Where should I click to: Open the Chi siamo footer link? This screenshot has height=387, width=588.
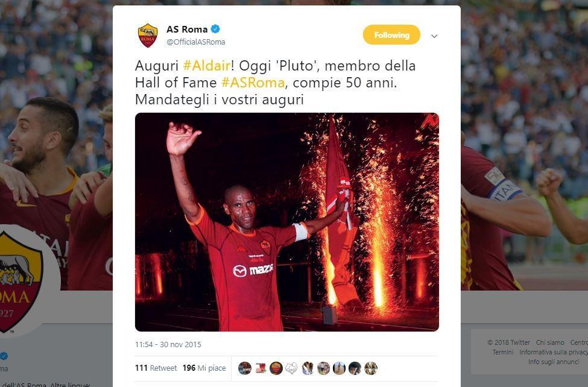(x=550, y=342)
